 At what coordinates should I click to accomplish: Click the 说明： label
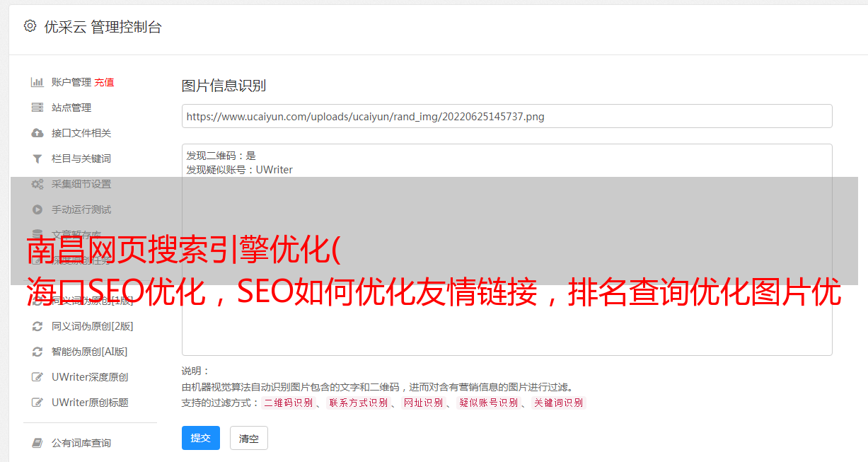click(x=196, y=371)
